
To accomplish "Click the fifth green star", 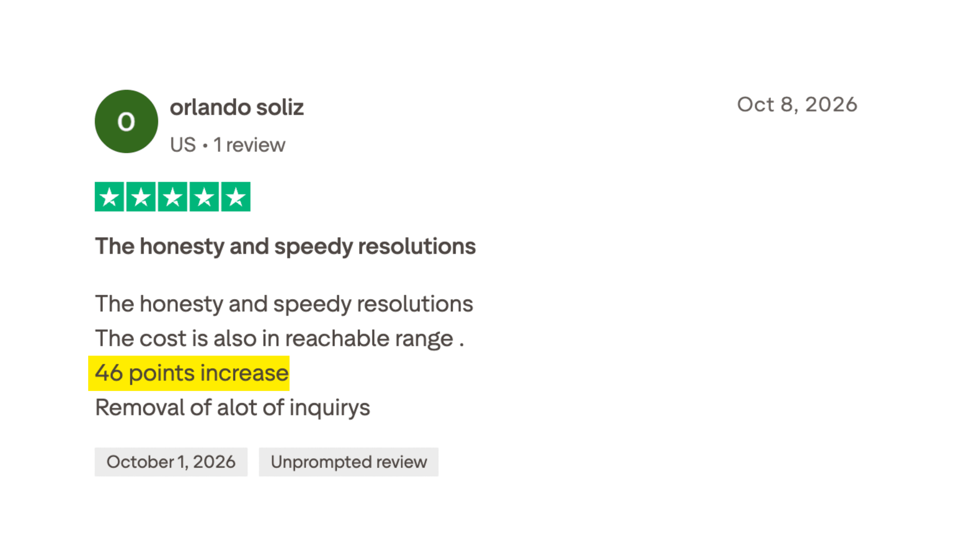I will tap(236, 197).
